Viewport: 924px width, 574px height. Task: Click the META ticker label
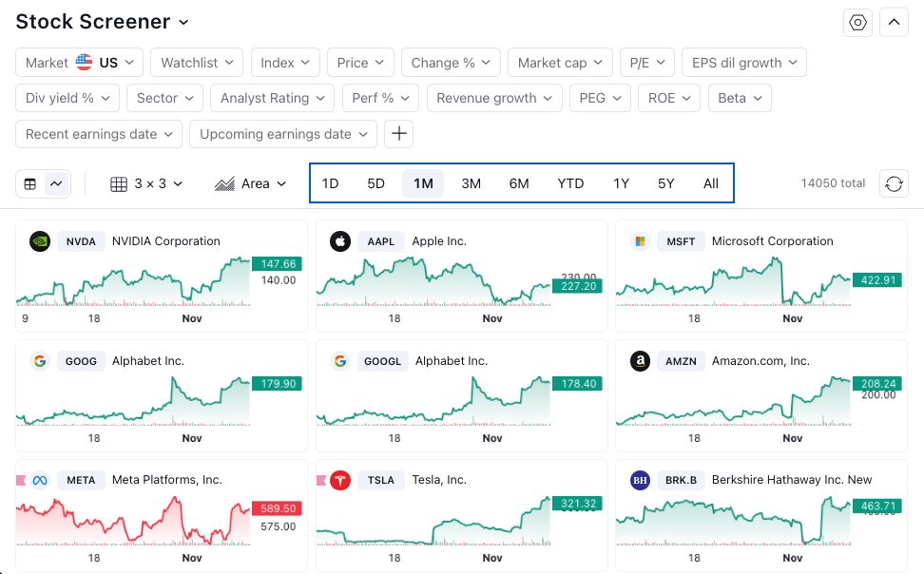(81, 480)
